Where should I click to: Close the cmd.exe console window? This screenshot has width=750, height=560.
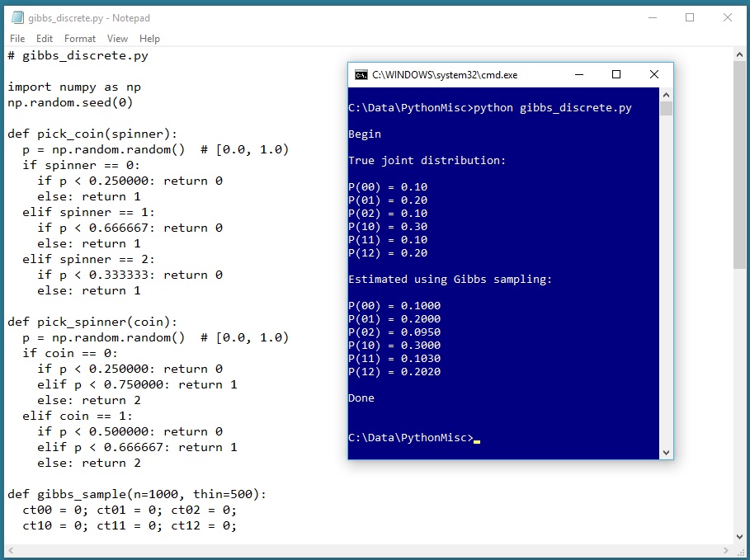[653, 74]
